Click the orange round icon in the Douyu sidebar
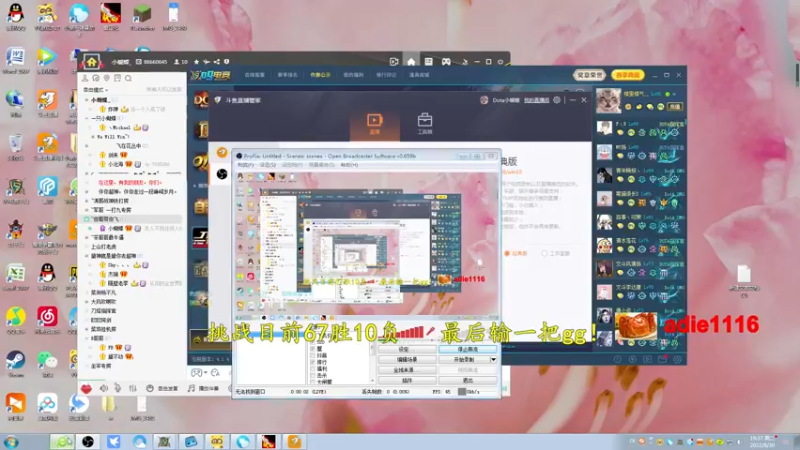Screen dimensions: 800x450 [222, 152]
